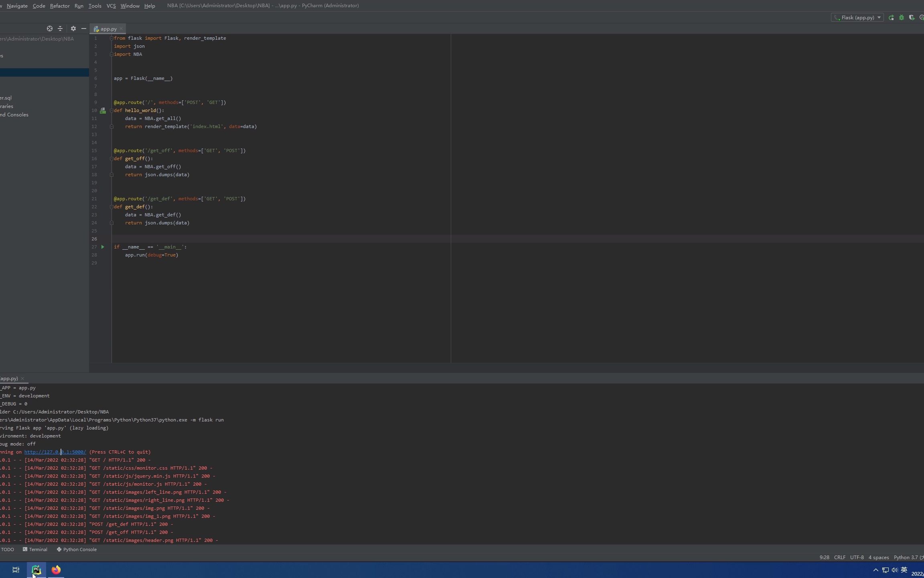Open the Run menu
The width and height of the screenshot is (924, 578).
79,6
